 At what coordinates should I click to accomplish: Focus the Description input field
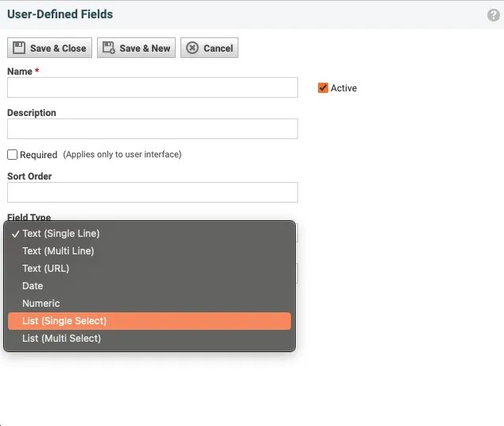(153, 129)
